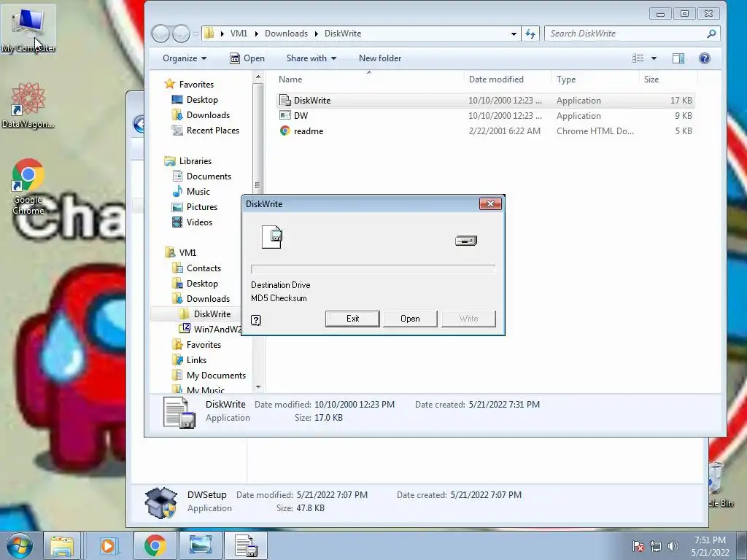Click Open in Explorer toolbar
The image size is (747, 560).
click(x=247, y=58)
